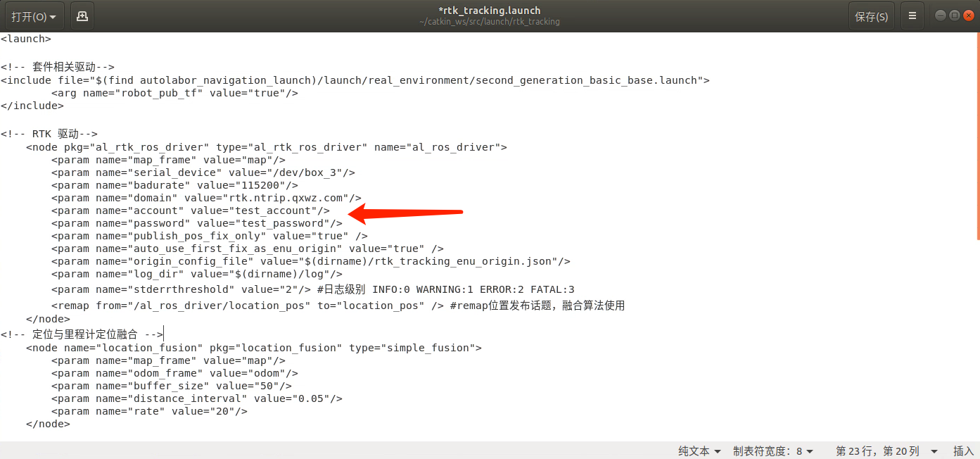Expand the 纯文本 language selector
The height and width of the screenshot is (459, 980).
699,451
